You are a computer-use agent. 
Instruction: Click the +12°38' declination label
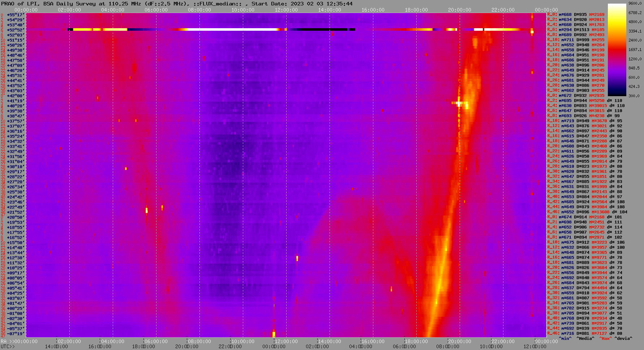pos(16,258)
